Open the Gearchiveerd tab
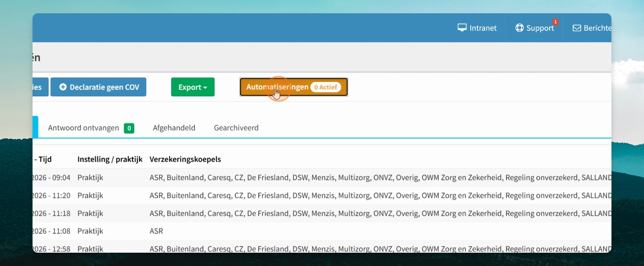644x266 pixels. 236,128
